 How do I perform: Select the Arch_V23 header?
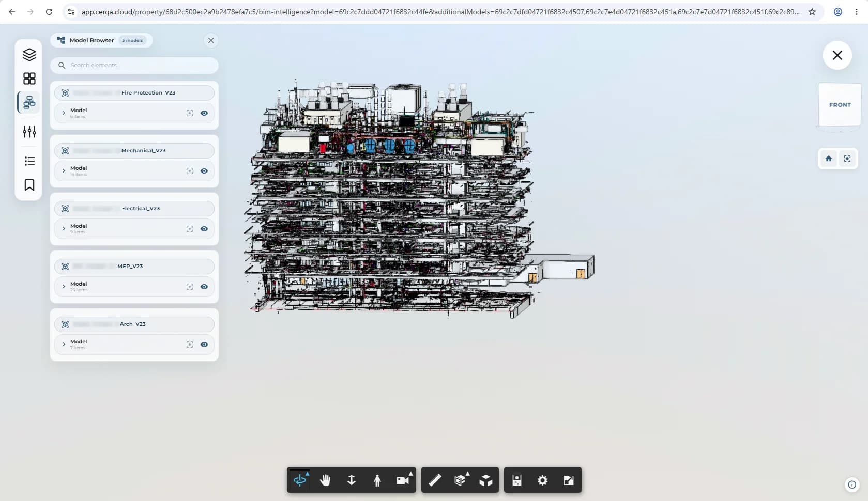(134, 324)
